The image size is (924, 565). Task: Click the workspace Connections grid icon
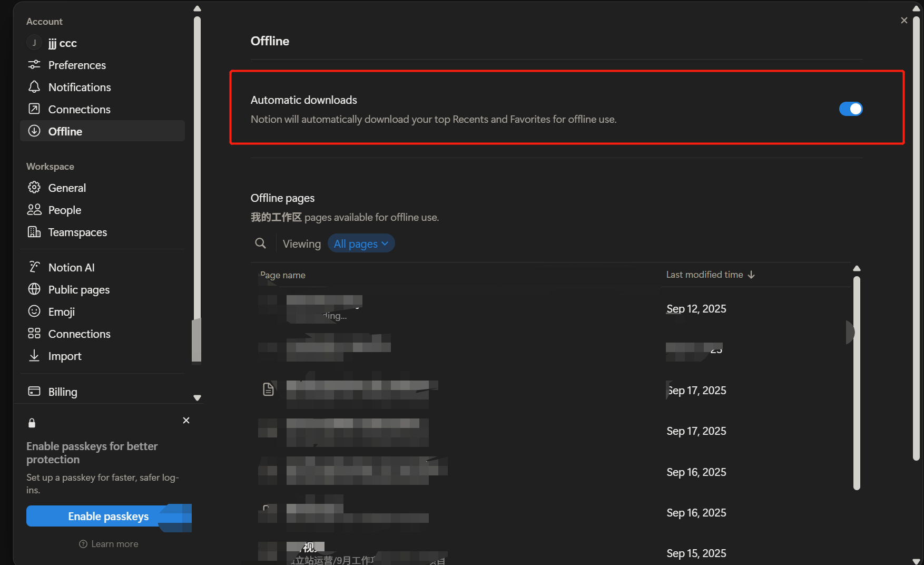pos(34,334)
